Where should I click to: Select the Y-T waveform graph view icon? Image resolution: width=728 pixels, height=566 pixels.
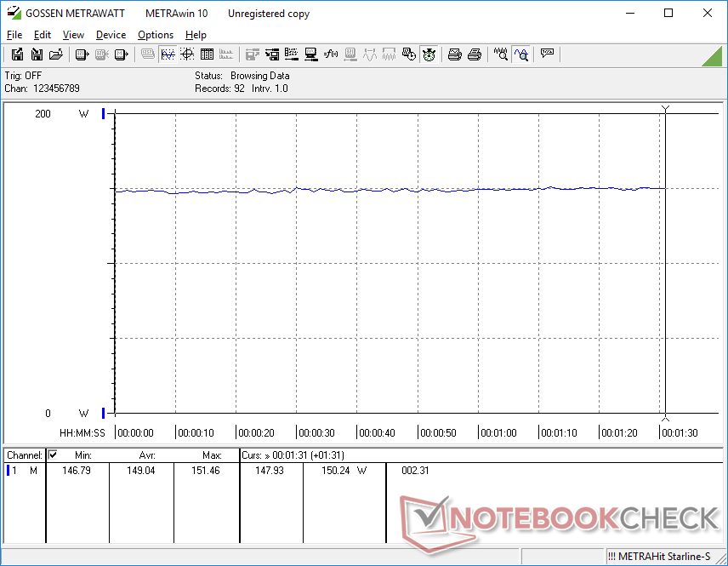coord(168,54)
